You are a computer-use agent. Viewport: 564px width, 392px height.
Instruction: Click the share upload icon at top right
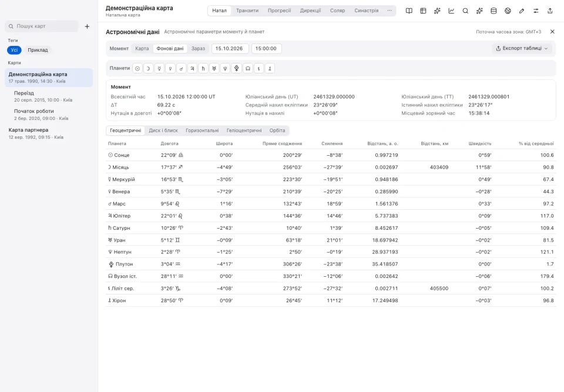point(550,11)
